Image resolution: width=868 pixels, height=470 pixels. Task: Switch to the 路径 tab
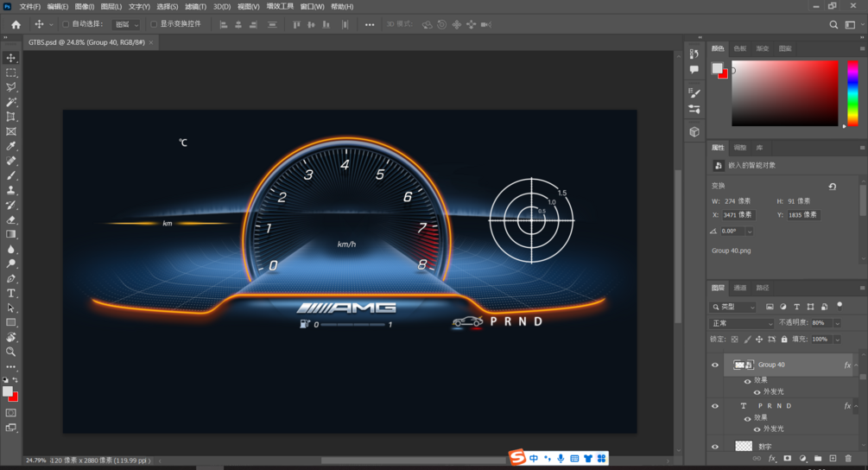click(763, 288)
